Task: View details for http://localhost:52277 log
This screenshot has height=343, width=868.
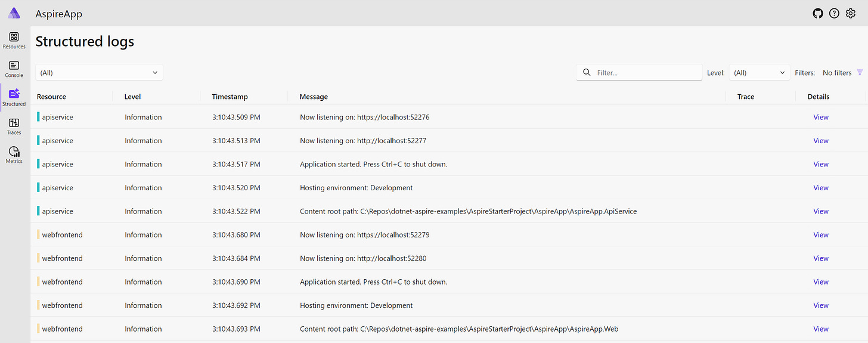Action: [x=821, y=141]
